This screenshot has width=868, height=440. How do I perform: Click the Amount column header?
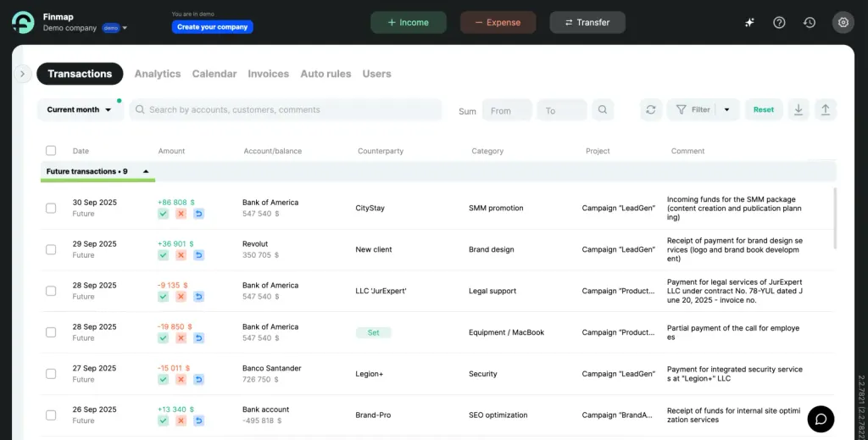171,151
